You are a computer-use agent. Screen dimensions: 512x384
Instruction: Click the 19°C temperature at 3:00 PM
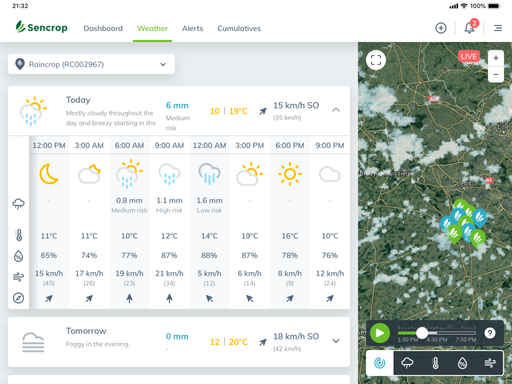pos(250,236)
